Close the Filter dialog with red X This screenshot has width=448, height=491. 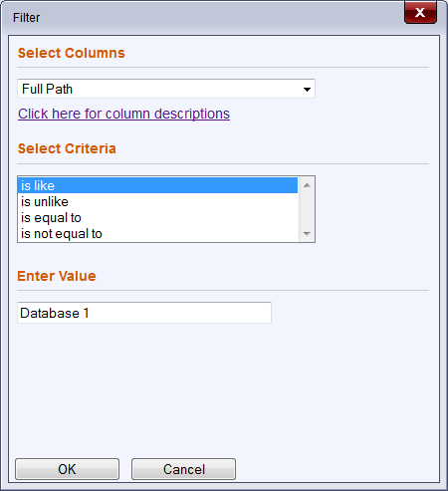pyautogui.click(x=420, y=13)
